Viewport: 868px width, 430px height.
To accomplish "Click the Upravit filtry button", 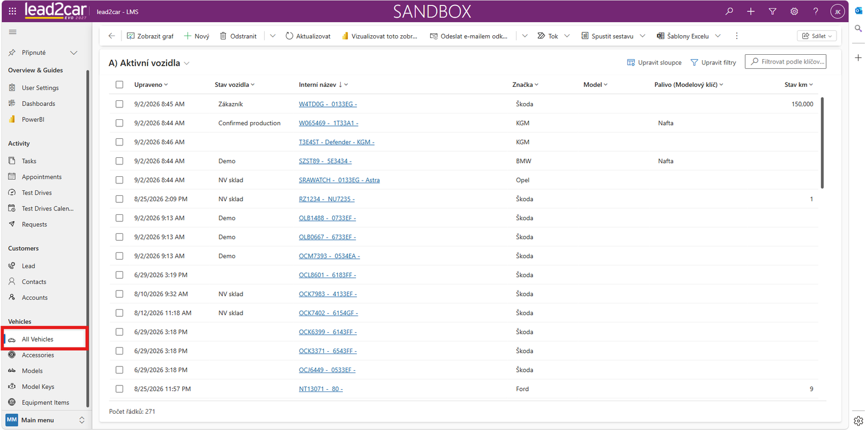I will point(713,62).
